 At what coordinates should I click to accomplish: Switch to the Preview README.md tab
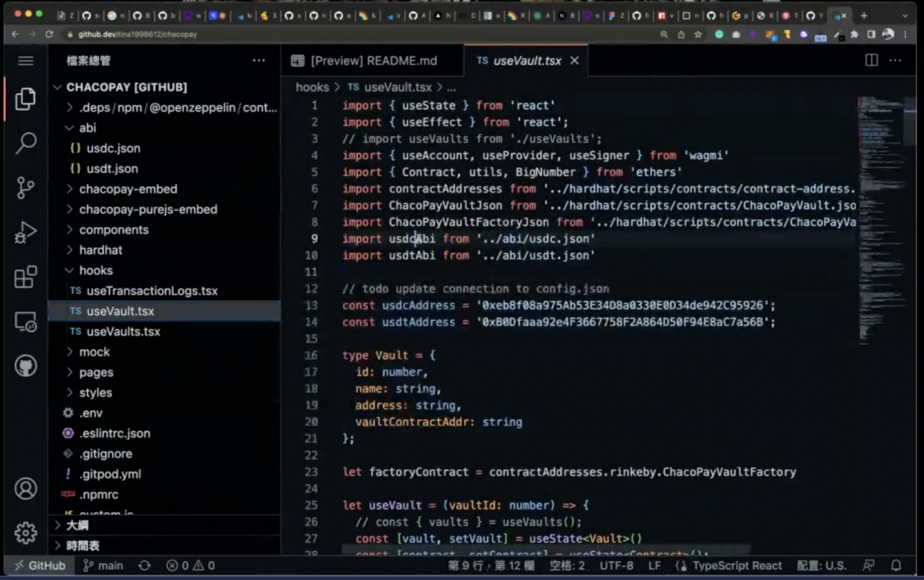[372, 61]
